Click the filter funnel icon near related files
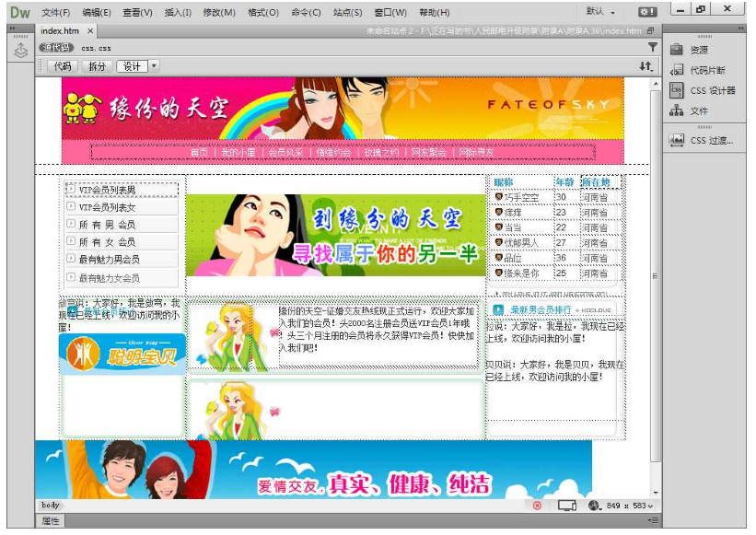756x535 pixels. coord(653,47)
